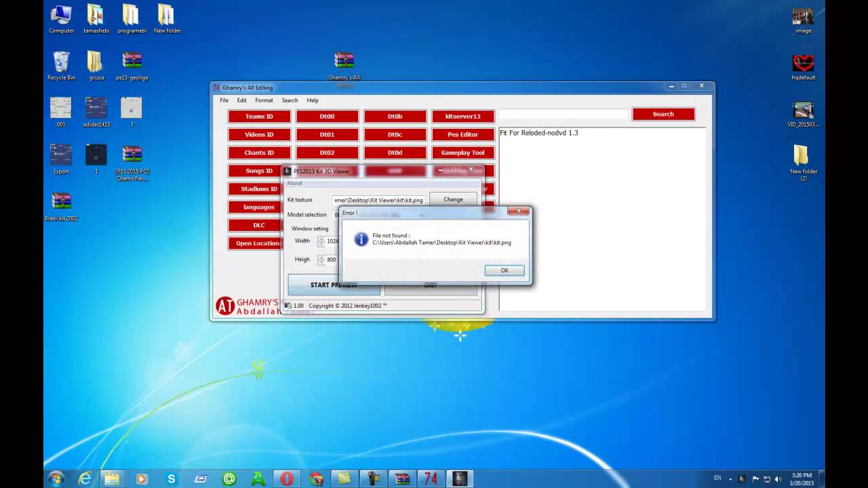Viewport: 868px width, 488px height.
Task: Click the Dt0b button
Action: click(x=395, y=117)
